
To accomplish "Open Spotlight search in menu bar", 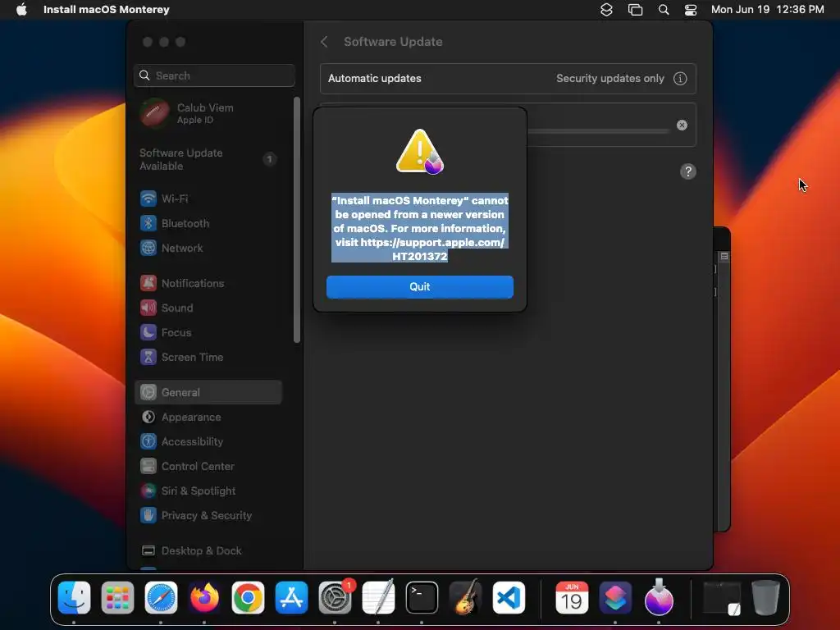I will [x=664, y=10].
